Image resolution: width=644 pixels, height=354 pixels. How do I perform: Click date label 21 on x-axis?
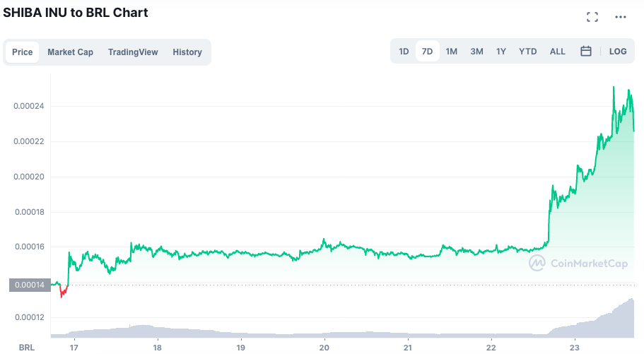coord(408,348)
